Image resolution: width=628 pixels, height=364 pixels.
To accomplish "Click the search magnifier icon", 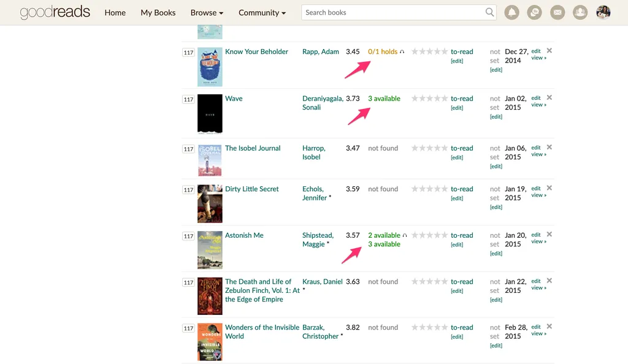I will (x=489, y=12).
